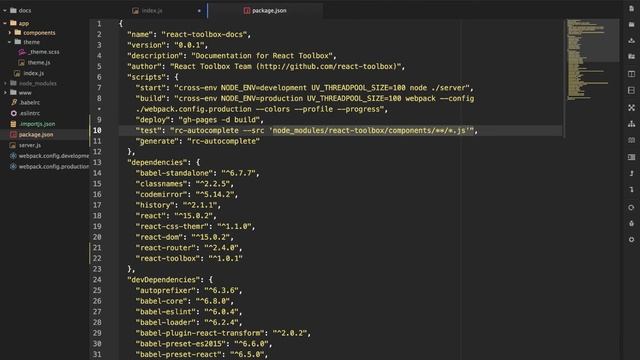This screenshot has height=360, width=640.
Task: Click the pink Sass icon beside _theme.scss
Action: (x=22, y=52)
